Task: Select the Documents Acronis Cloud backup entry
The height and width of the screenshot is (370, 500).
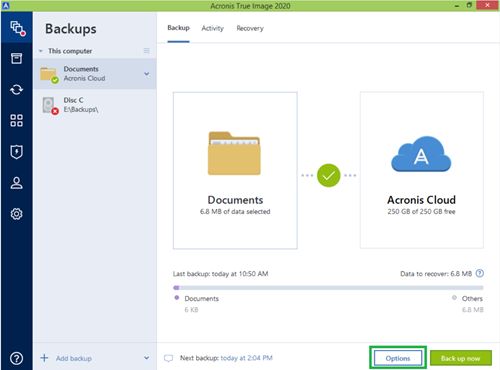Action: [95, 74]
